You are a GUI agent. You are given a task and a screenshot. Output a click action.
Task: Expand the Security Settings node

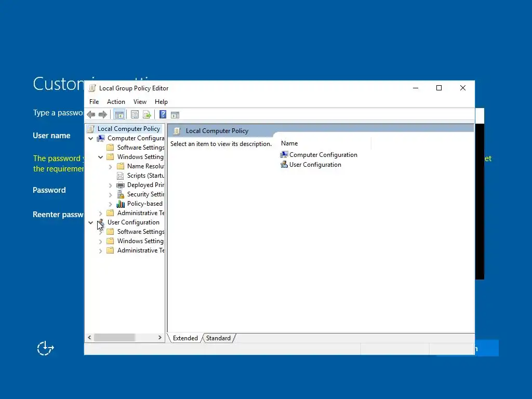[x=110, y=195]
